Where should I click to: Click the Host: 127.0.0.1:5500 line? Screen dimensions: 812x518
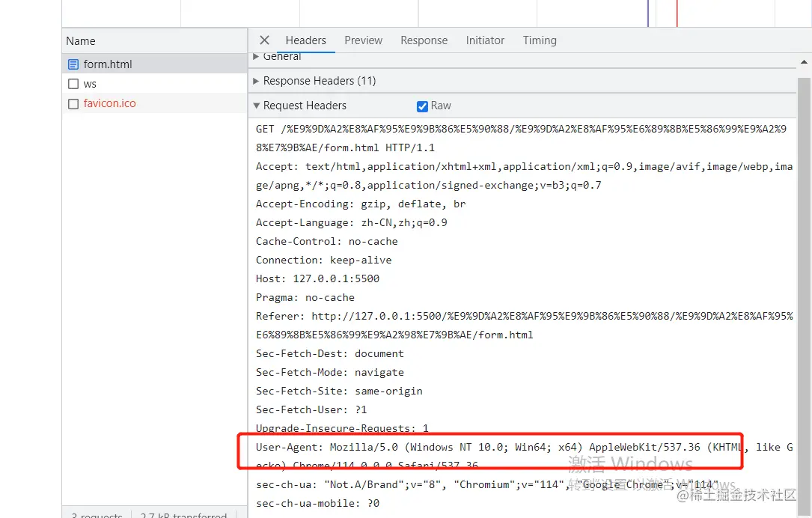pyautogui.click(x=317, y=278)
